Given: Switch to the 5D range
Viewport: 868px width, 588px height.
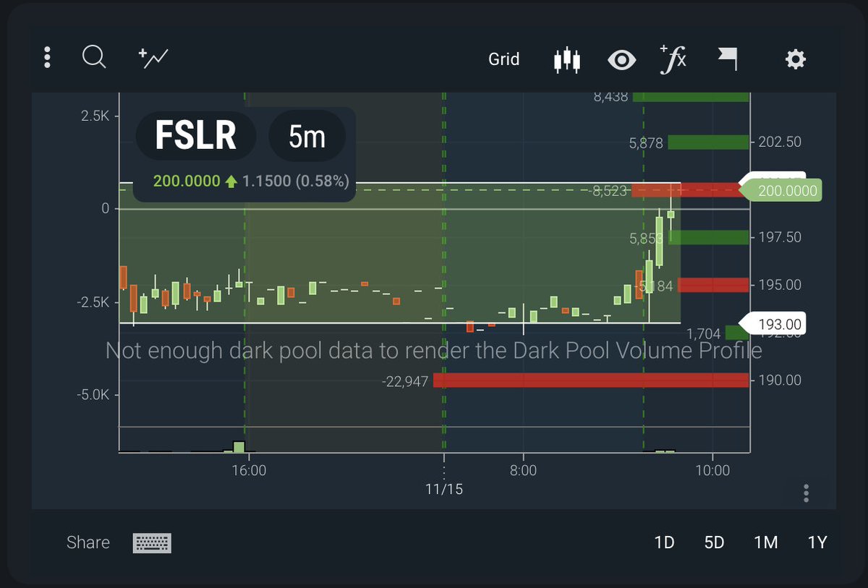Looking at the screenshot, I should tap(714, 542).
